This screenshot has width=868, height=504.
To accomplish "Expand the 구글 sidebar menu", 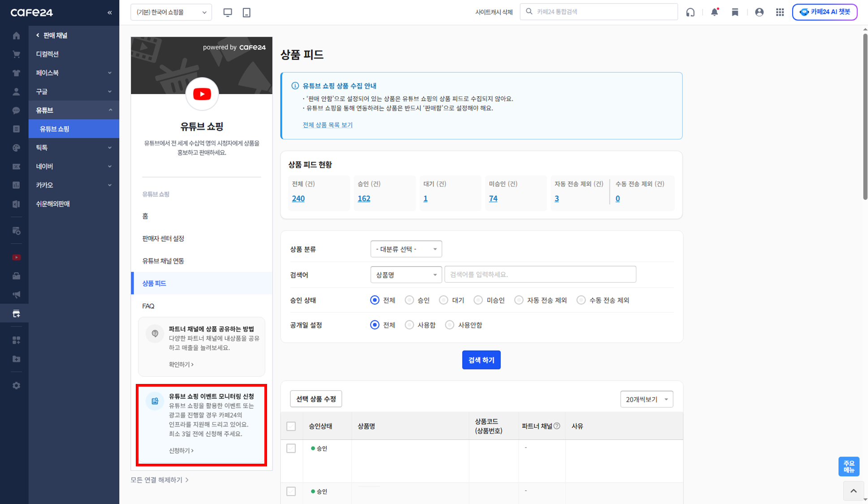I will click(x=74, y=91).
